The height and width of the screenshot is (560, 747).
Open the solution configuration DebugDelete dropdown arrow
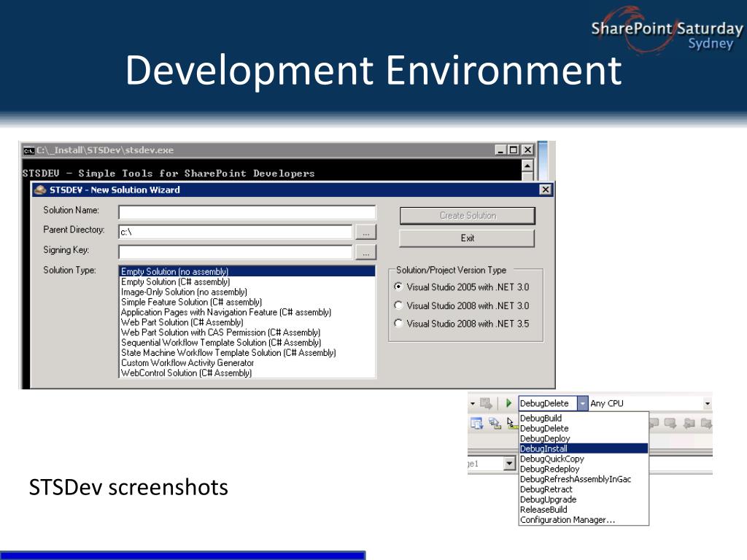click(583, 403)
